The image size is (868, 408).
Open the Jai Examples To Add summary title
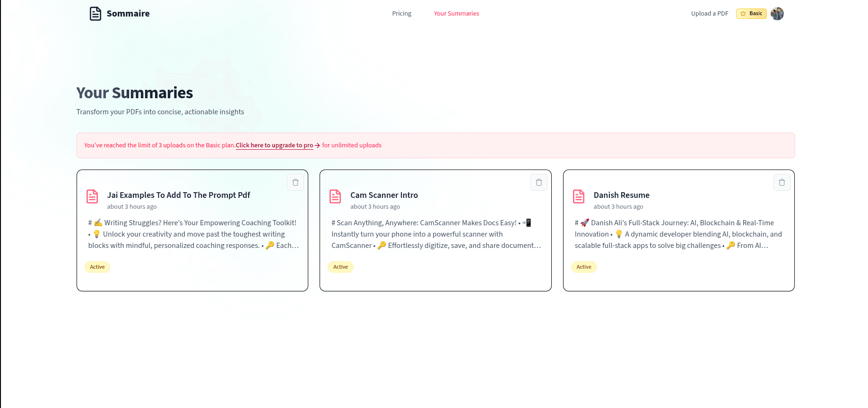tap(178, 195)
